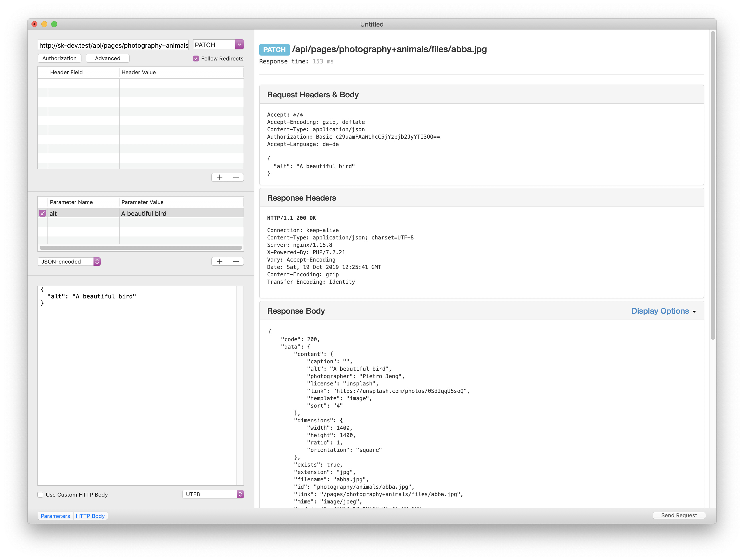Image resolution: width=744 pixels, height=560 pixels.
Task: Click into the request URL field
Action: tap(113, 45)
